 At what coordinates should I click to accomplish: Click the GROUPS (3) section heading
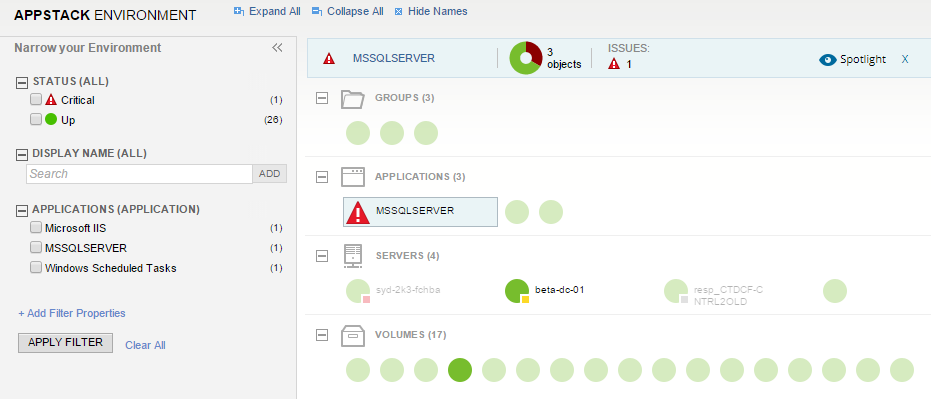tap(405, 97)
